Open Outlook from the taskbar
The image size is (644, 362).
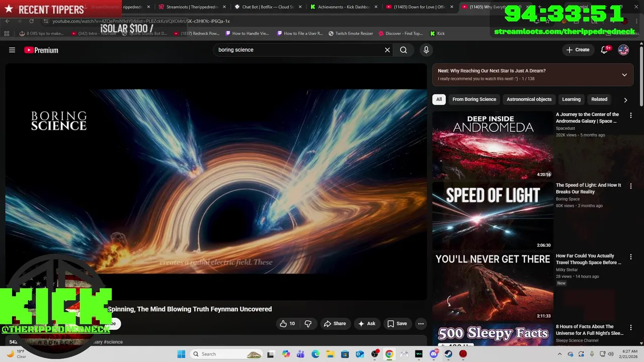[x=360, y=354]
